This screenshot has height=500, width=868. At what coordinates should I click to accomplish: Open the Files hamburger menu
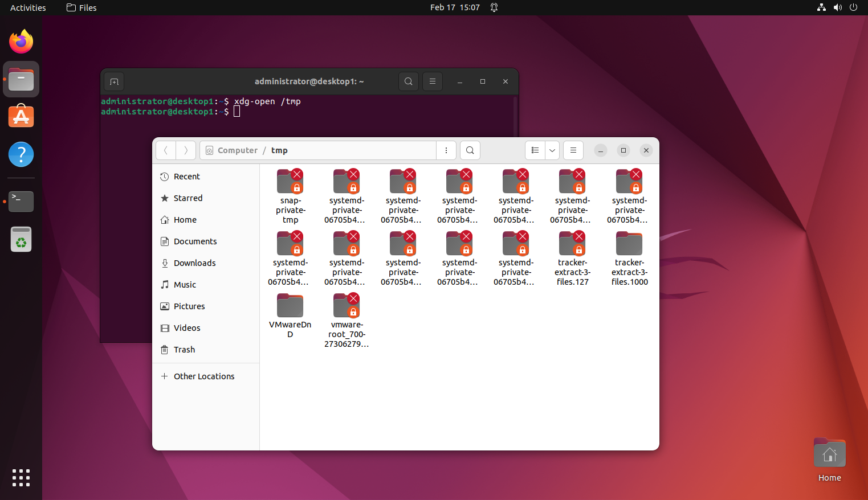click(573, 150)
